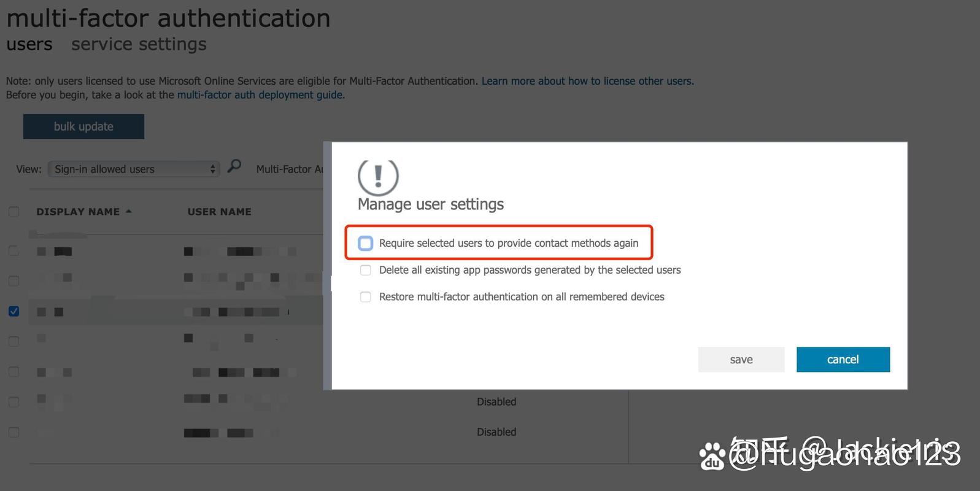Click the cancel button in the dialog
The image size is (980, 491).
pos(843,360)
